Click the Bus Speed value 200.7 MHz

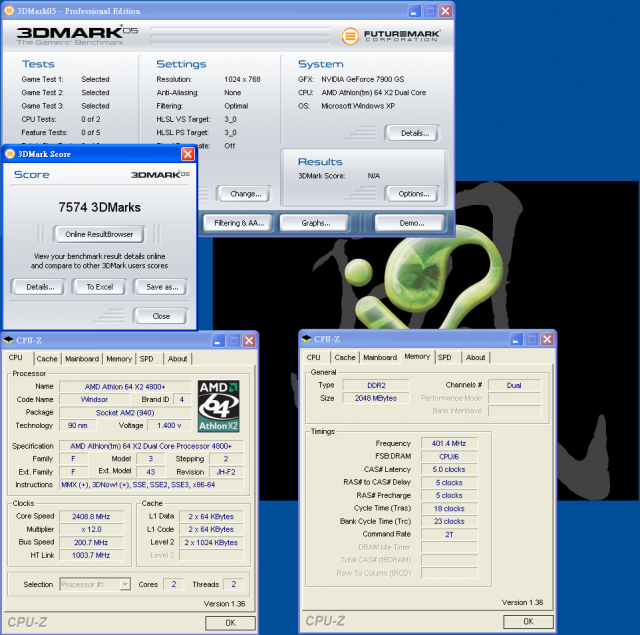tap(91, 542)
